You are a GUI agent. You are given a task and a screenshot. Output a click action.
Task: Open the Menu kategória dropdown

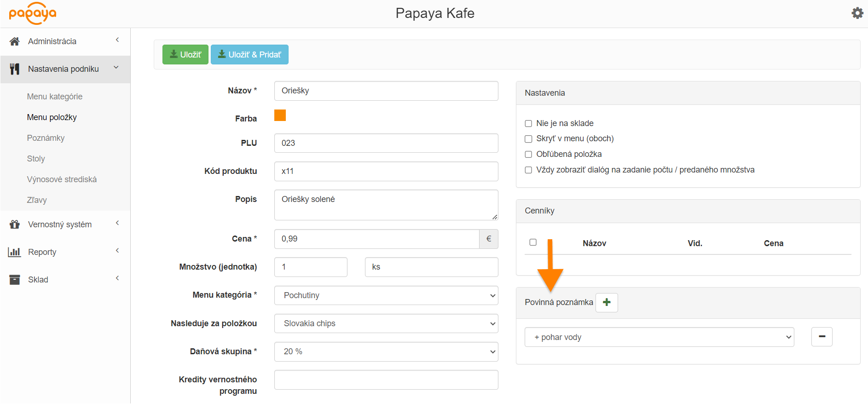click(x=386, y=295)
